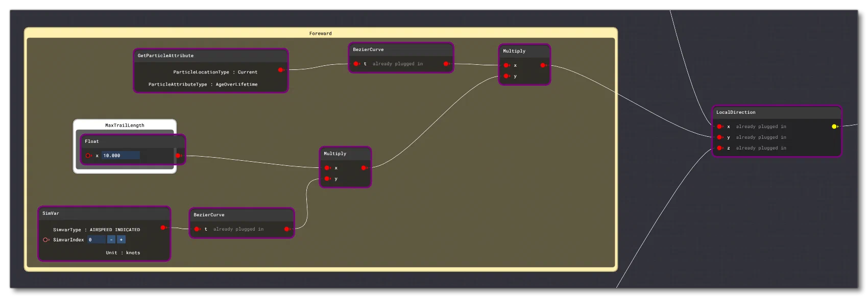Click output pin of BezierCurve fed by SimVar
This screenshot has height=298, width=868.
(x=287, y=229)
